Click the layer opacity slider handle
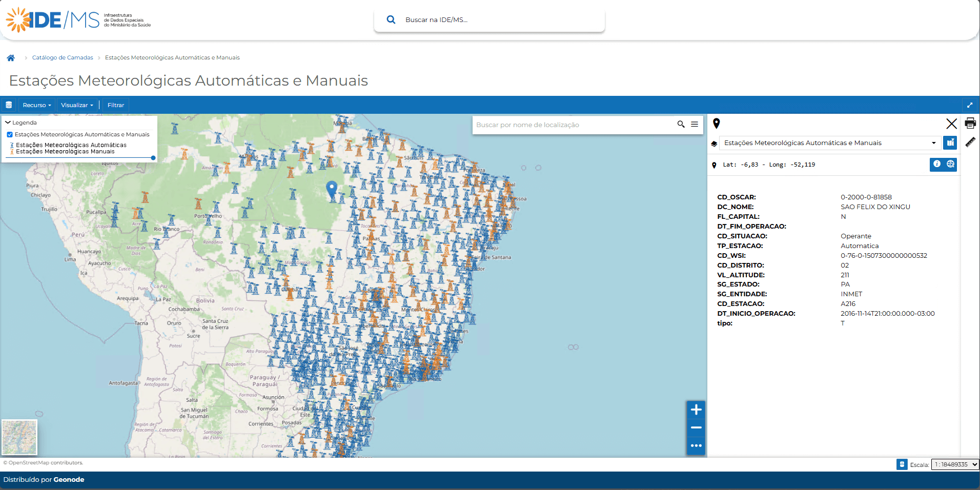Image resolution: width=980 pixels, height=490 pixels. [x=153, y=158]
